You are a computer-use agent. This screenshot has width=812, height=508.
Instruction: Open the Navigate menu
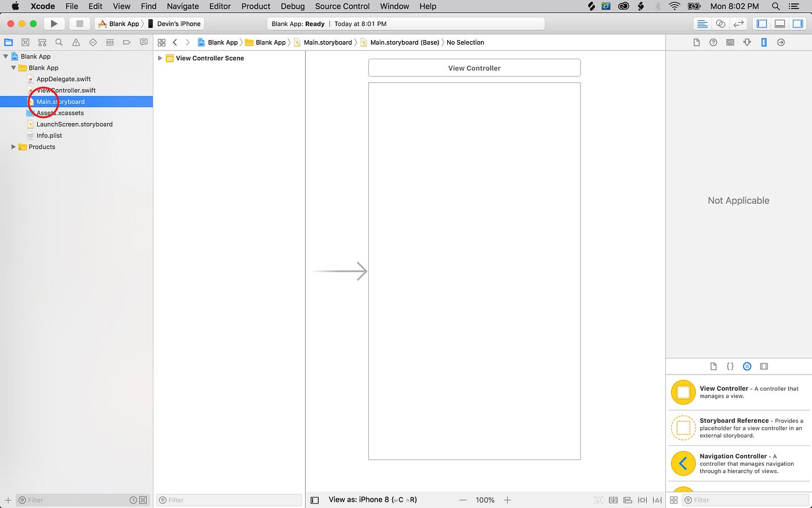point(183,6)
